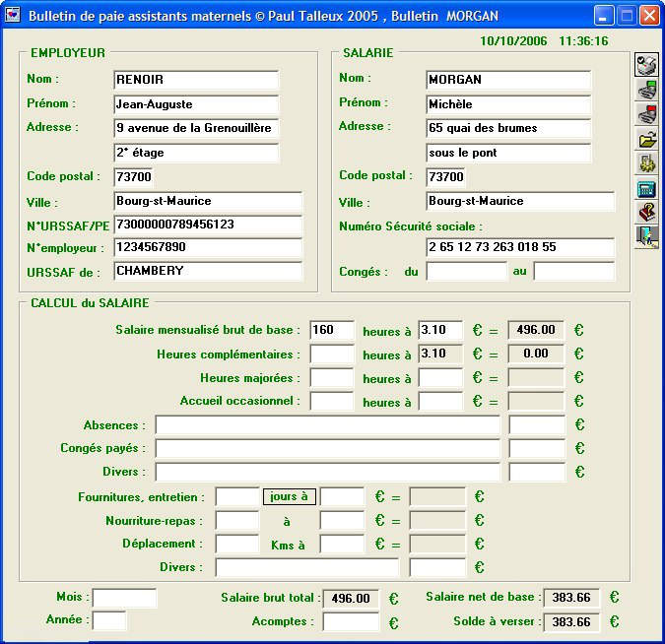Click employer address '9 avenue de la Grenouillère'
This screenshot has width=665, height=644.
click(196, 128)
